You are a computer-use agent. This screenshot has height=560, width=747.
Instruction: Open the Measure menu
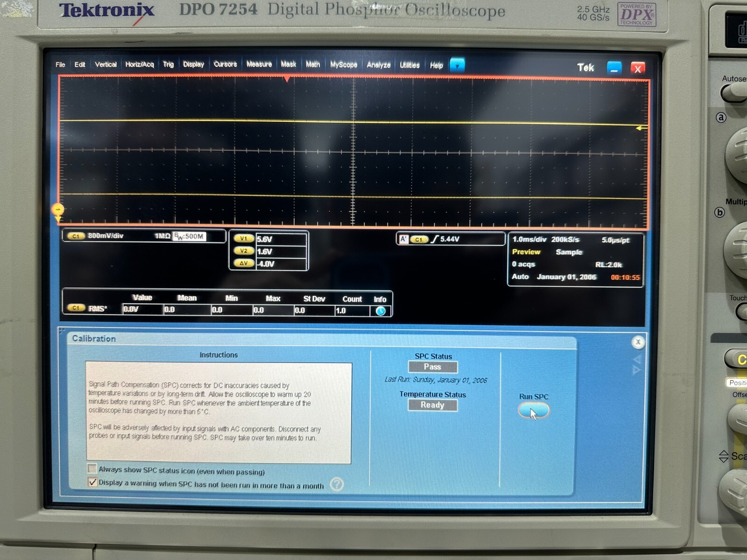click(x=259, y=64)
